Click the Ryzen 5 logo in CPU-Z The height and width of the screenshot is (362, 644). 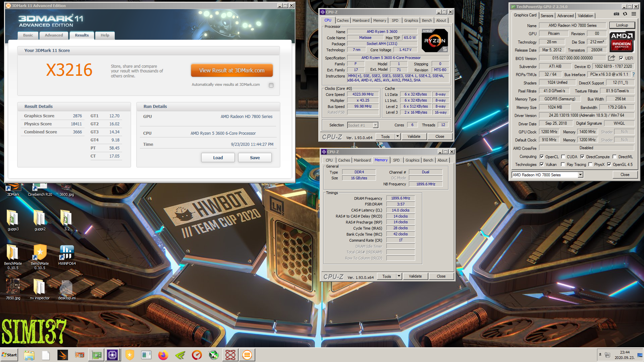435,41
